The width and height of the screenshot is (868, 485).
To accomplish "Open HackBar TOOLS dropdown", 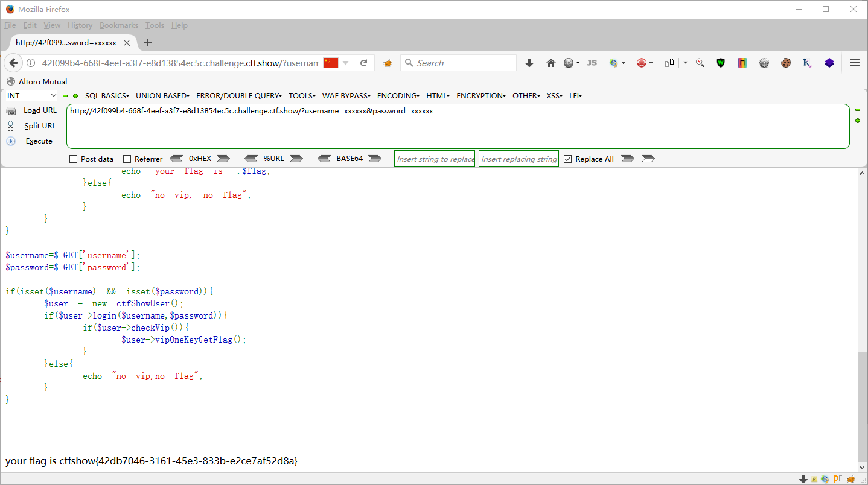I will pos(302,96).
